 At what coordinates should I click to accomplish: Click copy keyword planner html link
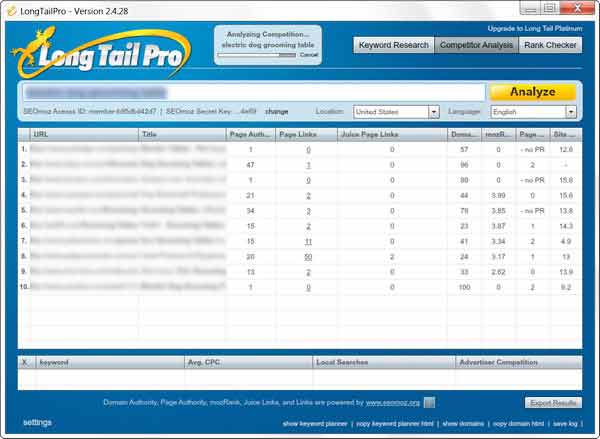pyautogui.click(x=395, y=424)
